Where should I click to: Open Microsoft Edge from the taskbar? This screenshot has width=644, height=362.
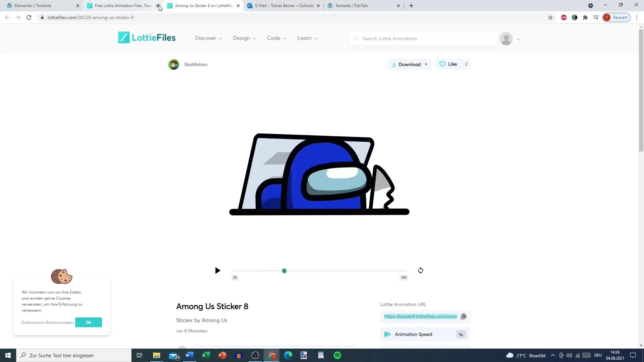(288, 355)
